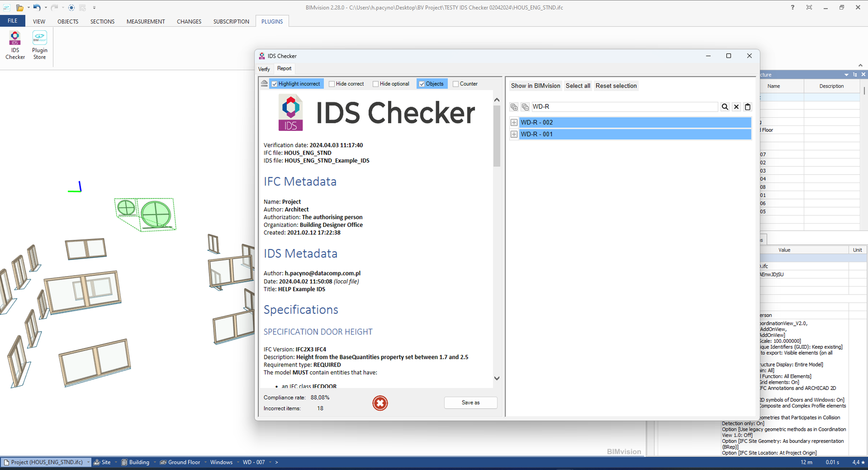Click the red error status icon
The image size is (868, 470).
(380, 403)
